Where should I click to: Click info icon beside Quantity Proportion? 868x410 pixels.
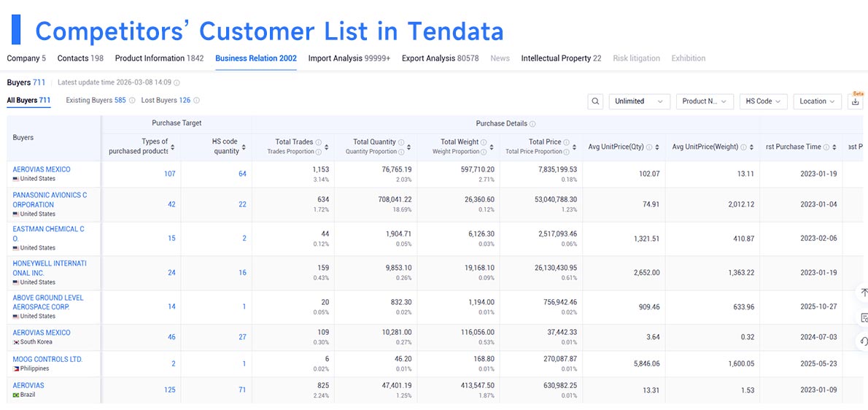(x=400, y=152)
